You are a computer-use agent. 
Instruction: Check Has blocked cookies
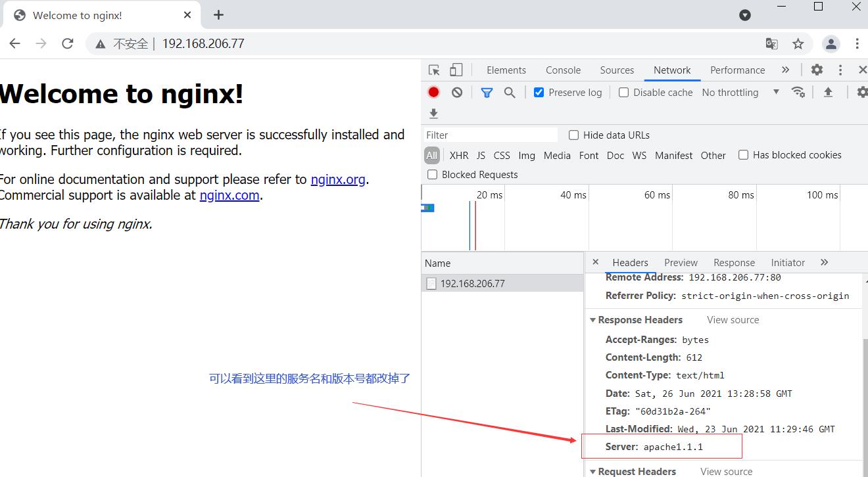pos(743,155)
